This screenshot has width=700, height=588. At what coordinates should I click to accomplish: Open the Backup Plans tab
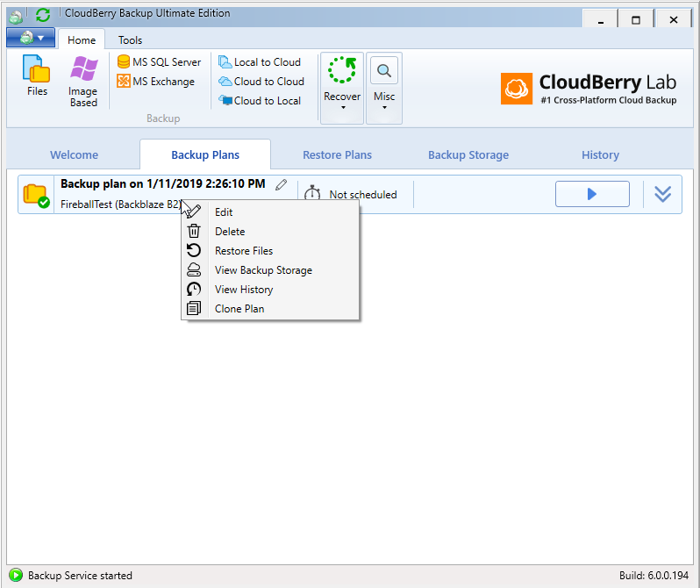(205, 154)
